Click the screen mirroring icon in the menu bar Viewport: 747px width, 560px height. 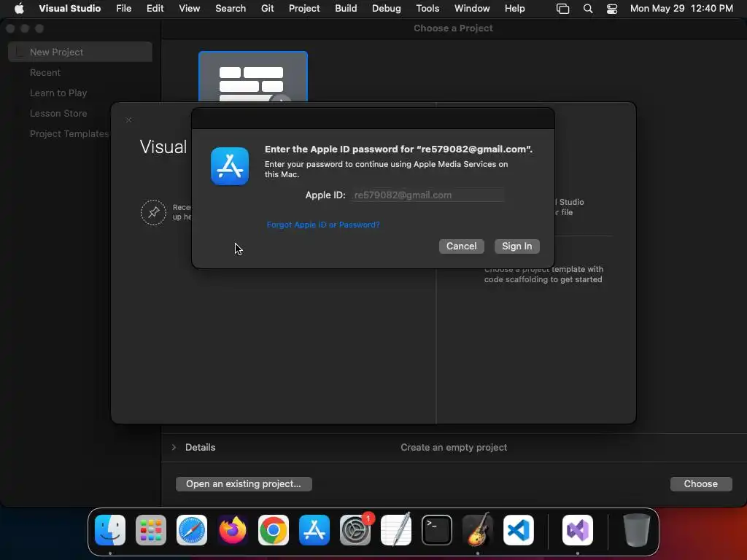pyautogui.click(x=562, y=9)
